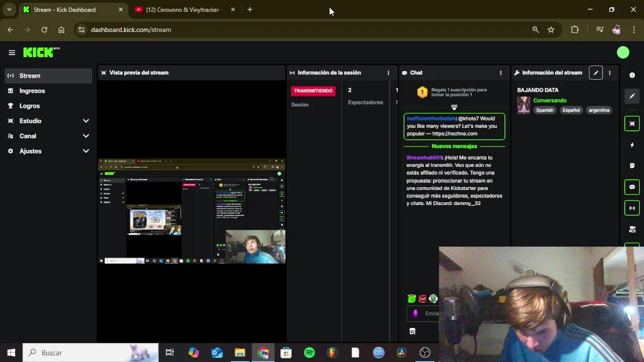Expand the Estudio sidebar section
644x362 pixels.
click(x=48, y=121)
